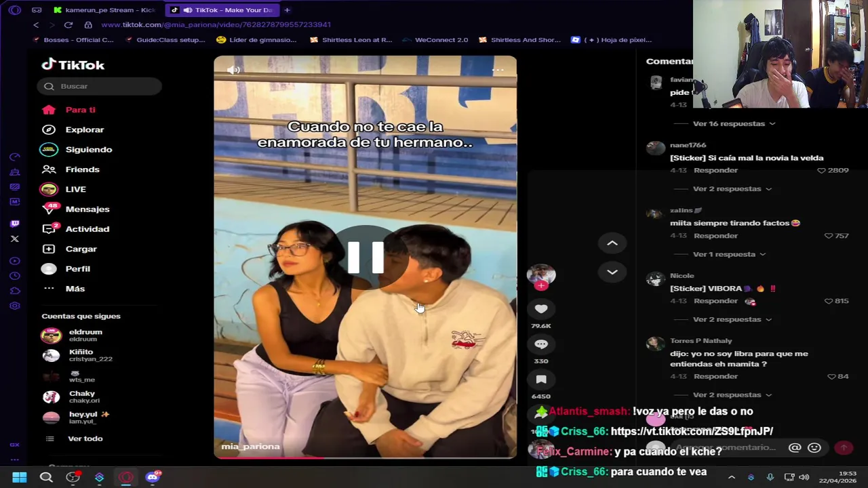Viewport: 868px width, 488px height.
Task: Go back to the previous page
Action: pos(36,25)
